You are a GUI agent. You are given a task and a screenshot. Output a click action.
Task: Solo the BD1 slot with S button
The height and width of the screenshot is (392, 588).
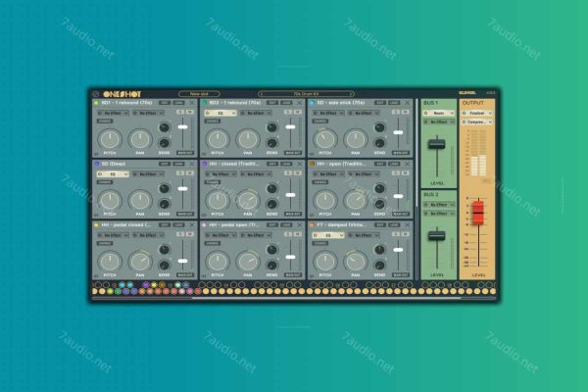pos(180,112)
